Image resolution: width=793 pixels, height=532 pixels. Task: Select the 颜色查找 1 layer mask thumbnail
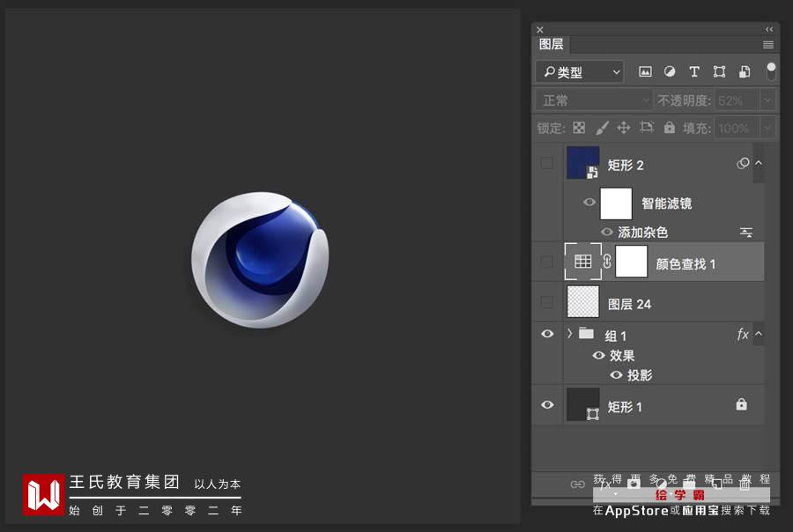click(x=631, y=262)
